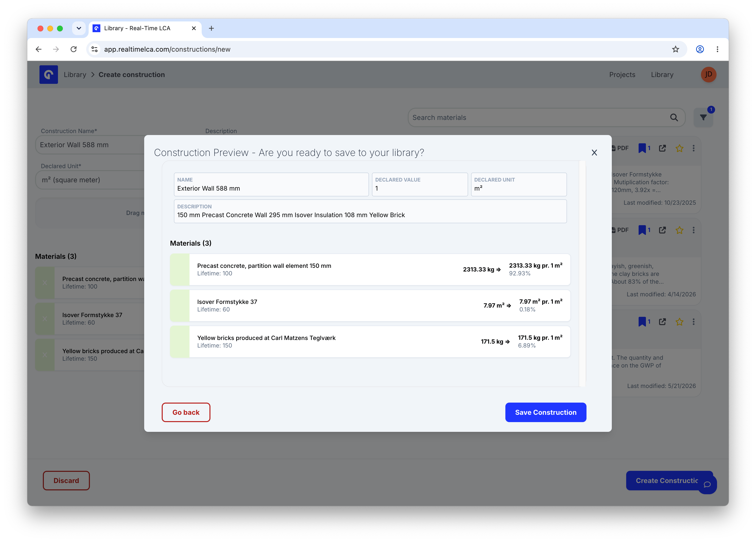The width and height of the screenshot is (756, 542).
Task: Click green color bar of Yellow bricks preview row
Action: tap(180, 341)
